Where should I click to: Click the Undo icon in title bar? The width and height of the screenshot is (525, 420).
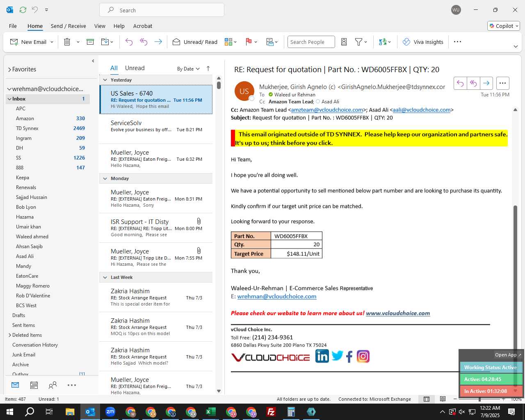pos(35,9)
